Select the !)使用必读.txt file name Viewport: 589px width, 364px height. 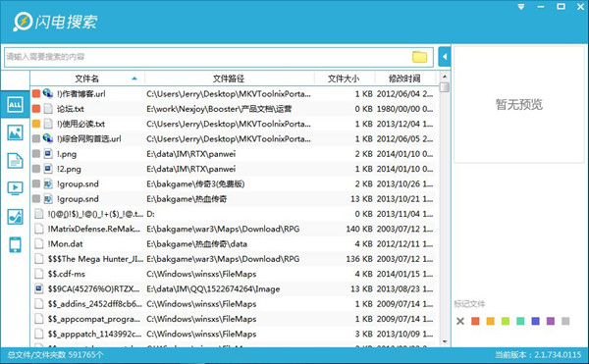[x=80, y=124]
